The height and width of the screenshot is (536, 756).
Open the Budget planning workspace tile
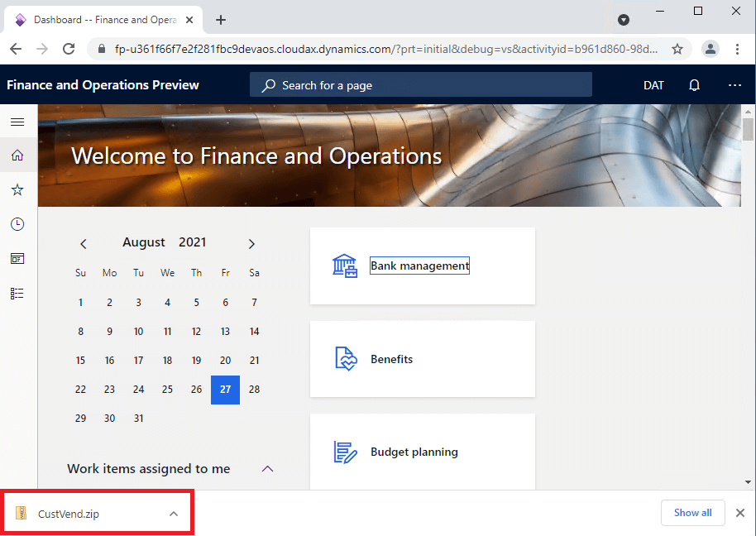pyautogui.click(x=423, y=452)
